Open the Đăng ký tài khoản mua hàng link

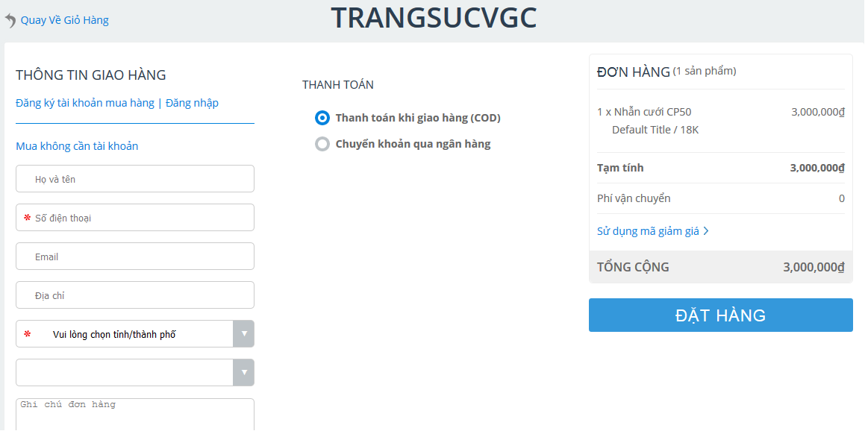point(85,103)
